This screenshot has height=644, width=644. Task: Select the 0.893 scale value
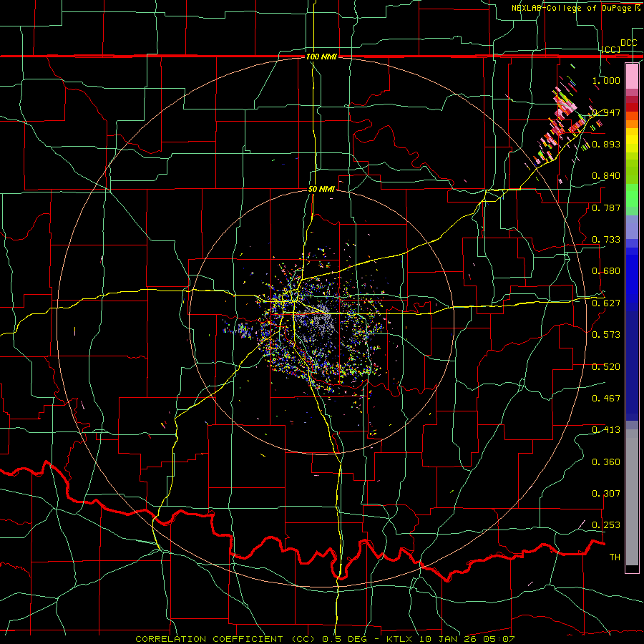pos(606,144)
